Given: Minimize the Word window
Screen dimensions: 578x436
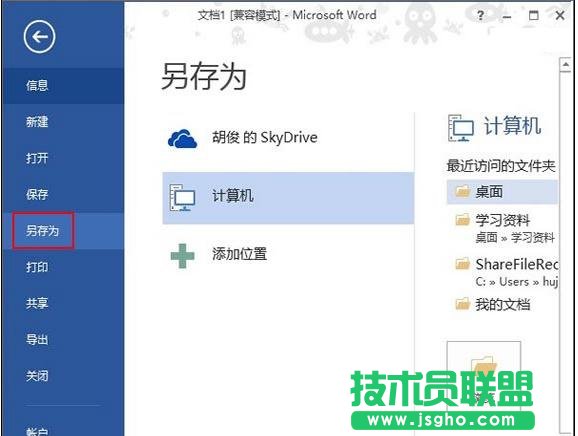Looking at the screenshot, I should (x=507, y=16).
